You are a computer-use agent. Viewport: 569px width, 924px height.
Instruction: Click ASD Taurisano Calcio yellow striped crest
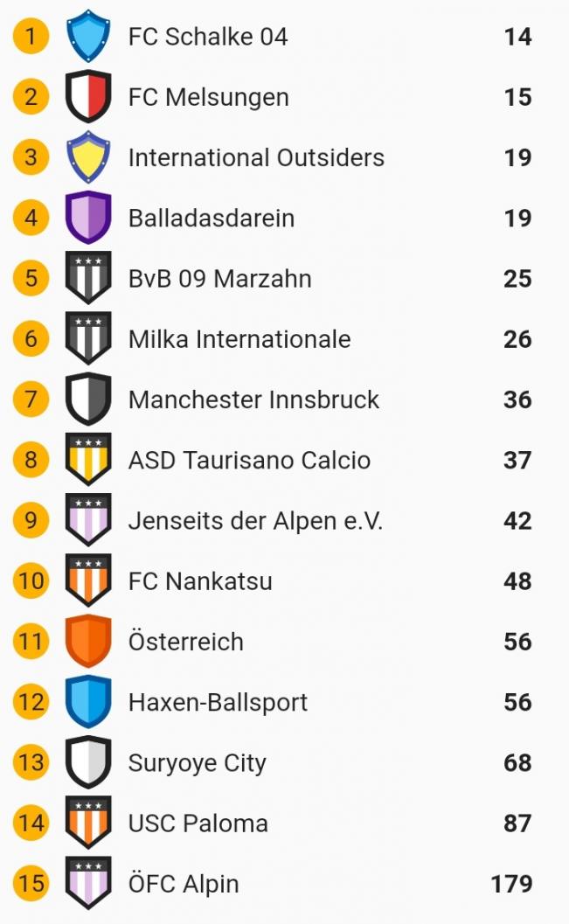[x=88, y=460]
